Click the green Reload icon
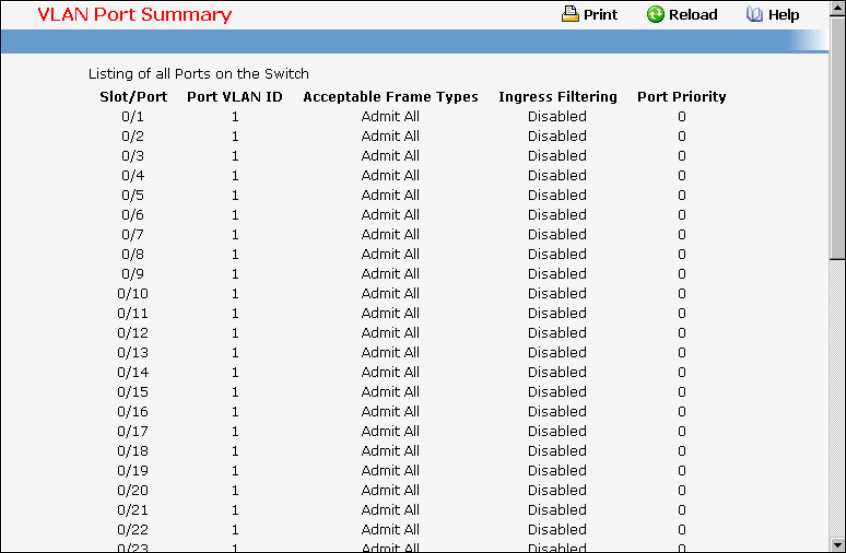 pyautogui.click(x=656, y=14)
